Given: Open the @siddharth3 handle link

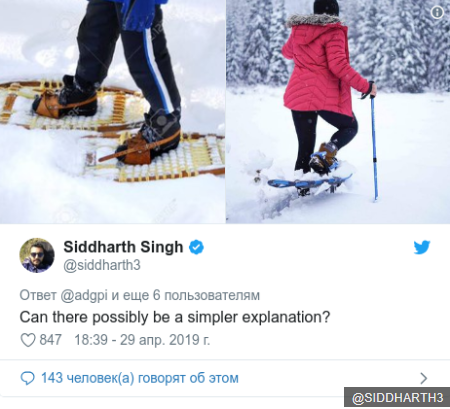Looking at the screenshot, I should (102, 265).
